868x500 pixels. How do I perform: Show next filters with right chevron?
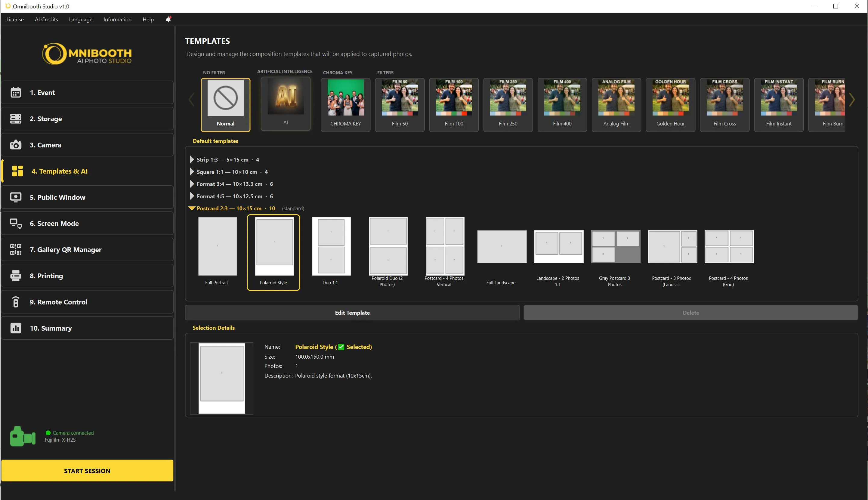[852, 100]
